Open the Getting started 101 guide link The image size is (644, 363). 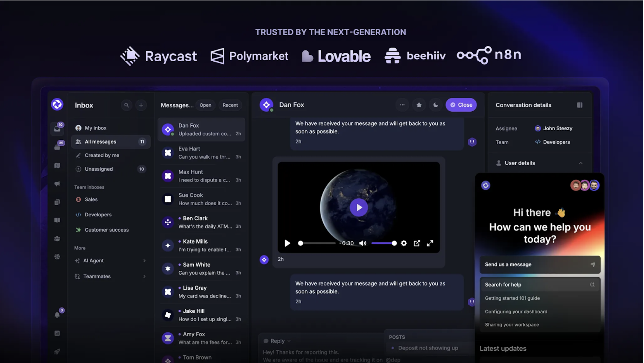512,298
